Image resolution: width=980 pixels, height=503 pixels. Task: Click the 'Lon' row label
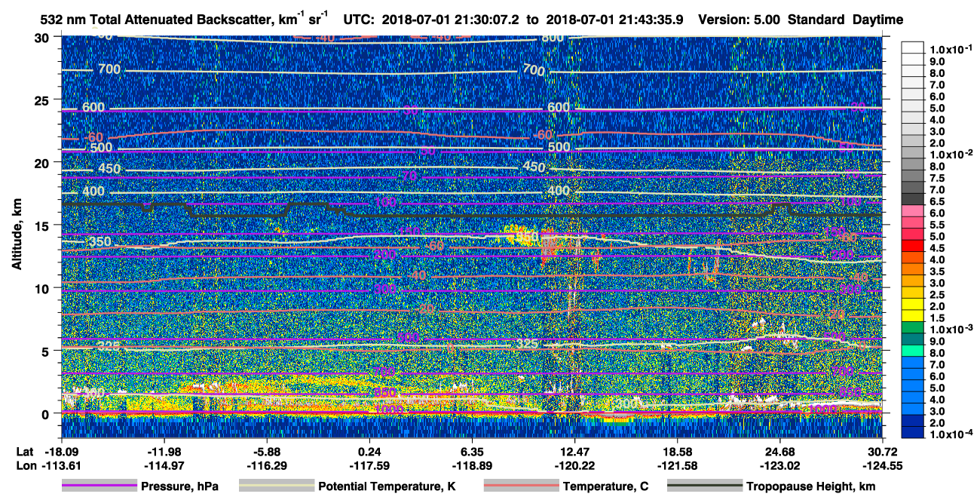click(x=26, y=465)
